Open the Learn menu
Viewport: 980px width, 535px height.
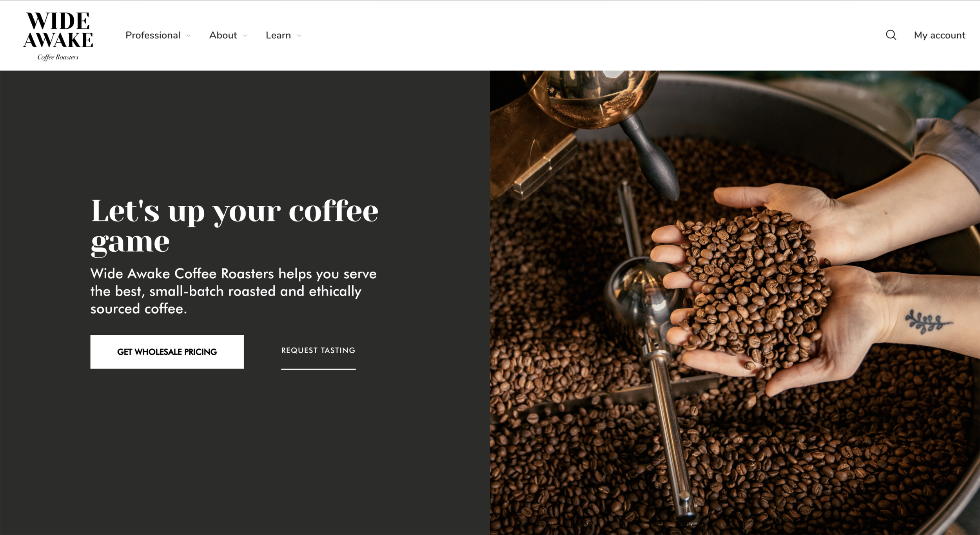click(278, 35)
